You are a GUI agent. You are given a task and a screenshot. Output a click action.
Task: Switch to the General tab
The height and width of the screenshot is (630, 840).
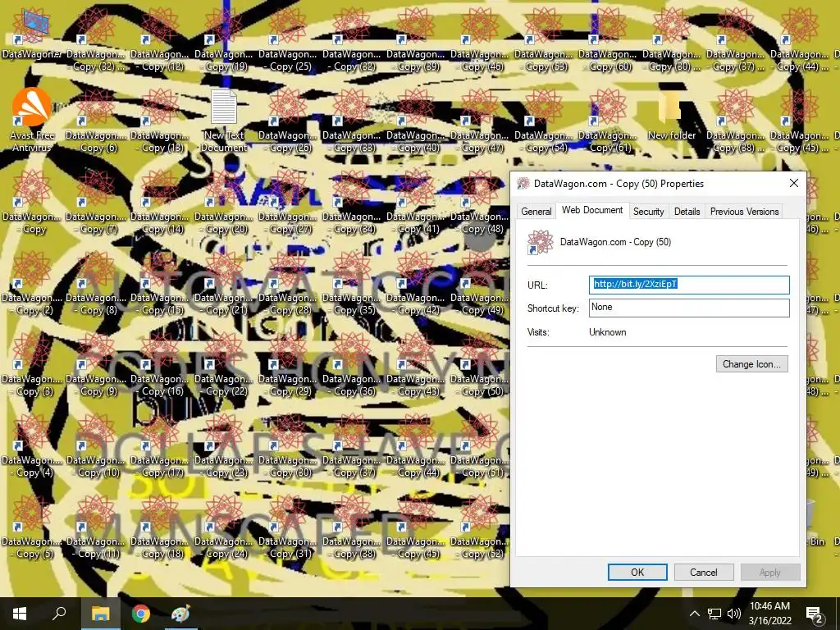point(536,212)
